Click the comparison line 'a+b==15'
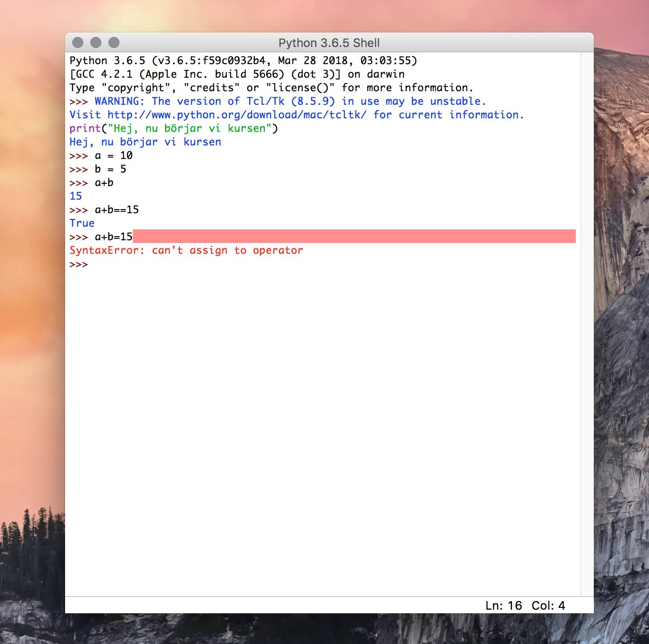 tap(117, 210)
